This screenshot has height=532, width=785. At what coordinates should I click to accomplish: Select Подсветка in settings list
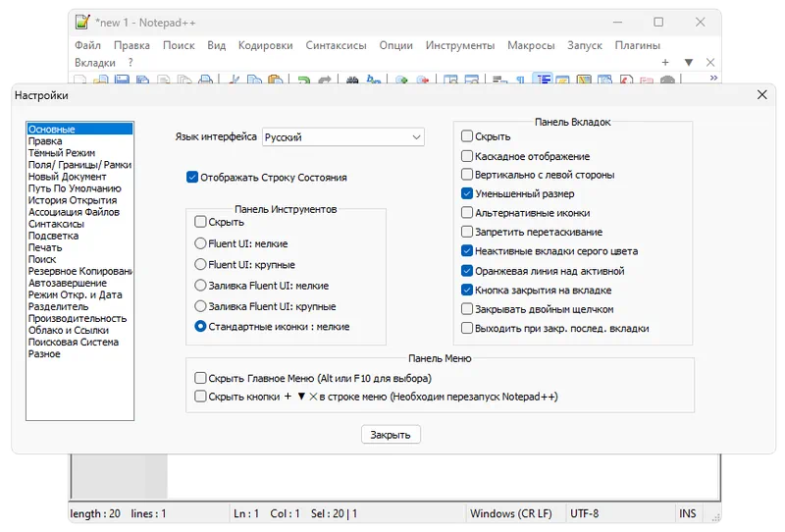53,236
